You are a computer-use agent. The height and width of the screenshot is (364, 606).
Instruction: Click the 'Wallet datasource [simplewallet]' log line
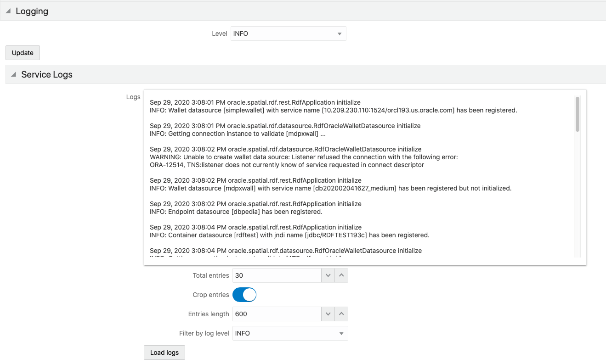334,110
